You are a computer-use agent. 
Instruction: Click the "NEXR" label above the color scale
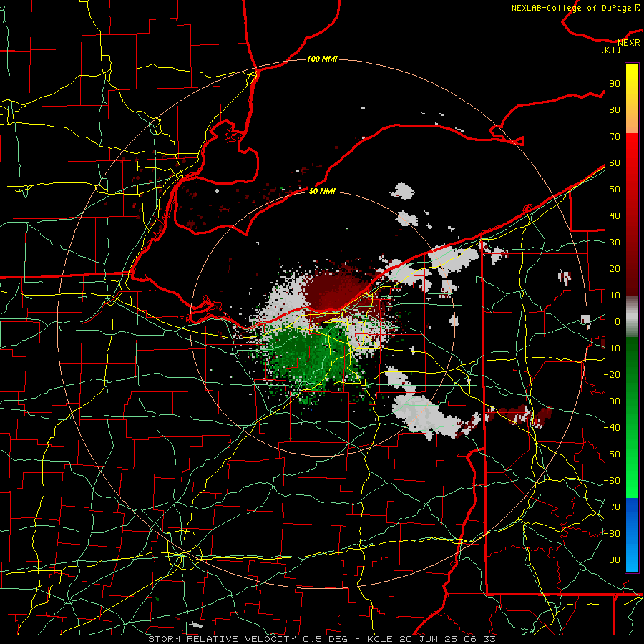tap(629, 43)
